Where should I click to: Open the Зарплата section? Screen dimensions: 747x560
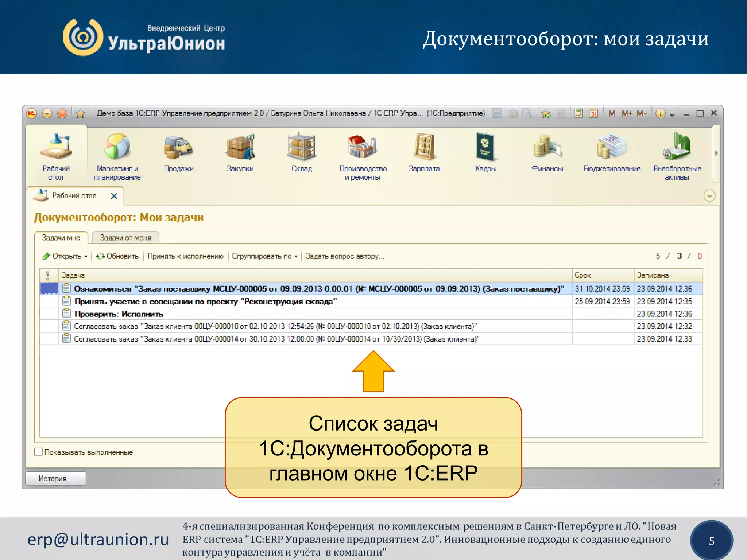(x=424, y=153)
